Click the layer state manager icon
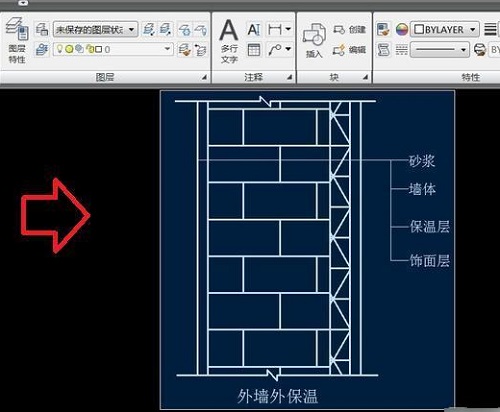500x412 pixels. coord(42,30)
